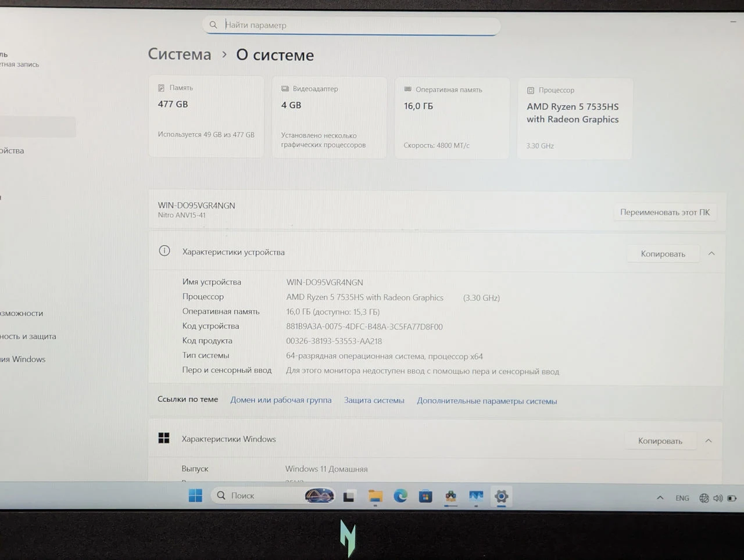744x560 pixels.
Task: Open Домен или рабочая группа link
Action: (x=281, y=400)
